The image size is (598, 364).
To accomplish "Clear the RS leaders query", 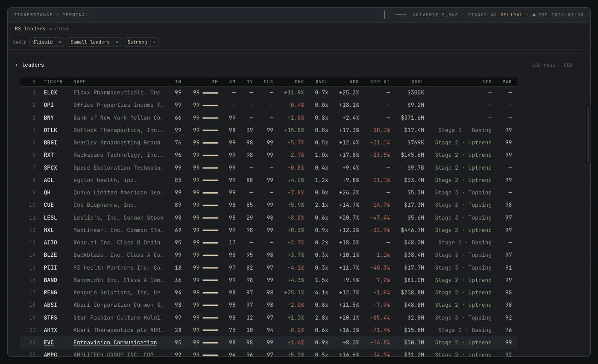I will coord(59,29).
